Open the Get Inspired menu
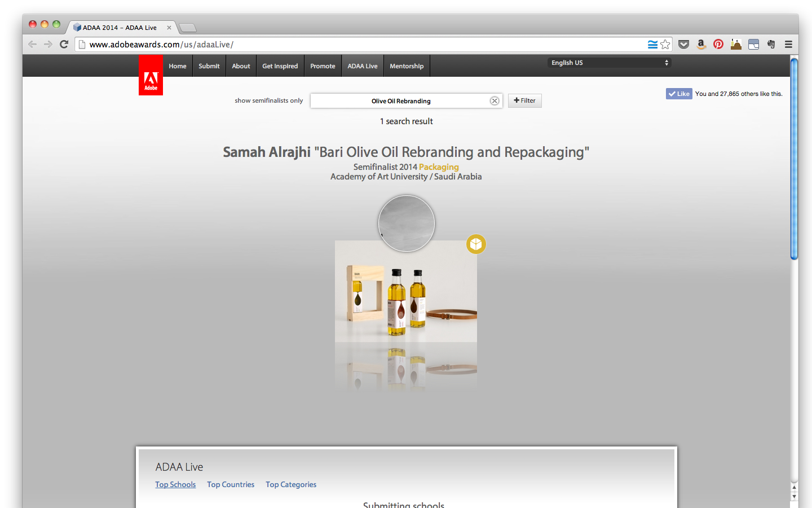 tap(280, 66)
